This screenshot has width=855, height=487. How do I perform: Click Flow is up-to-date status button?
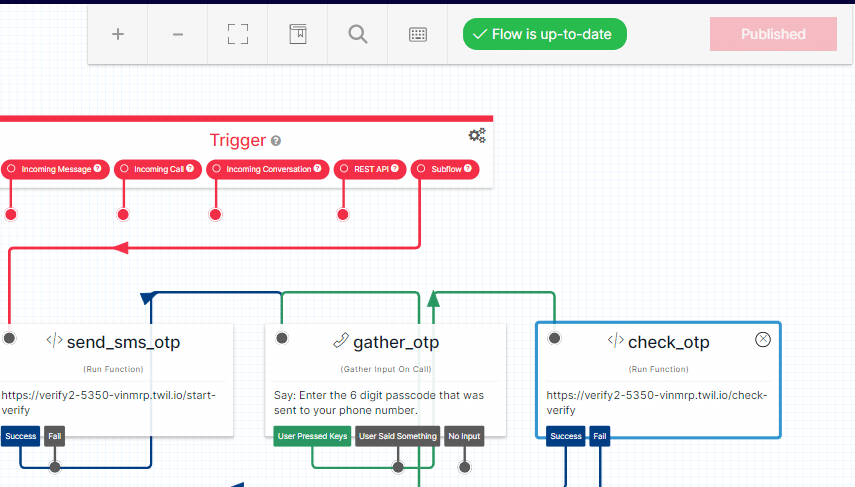coord(545,34)
